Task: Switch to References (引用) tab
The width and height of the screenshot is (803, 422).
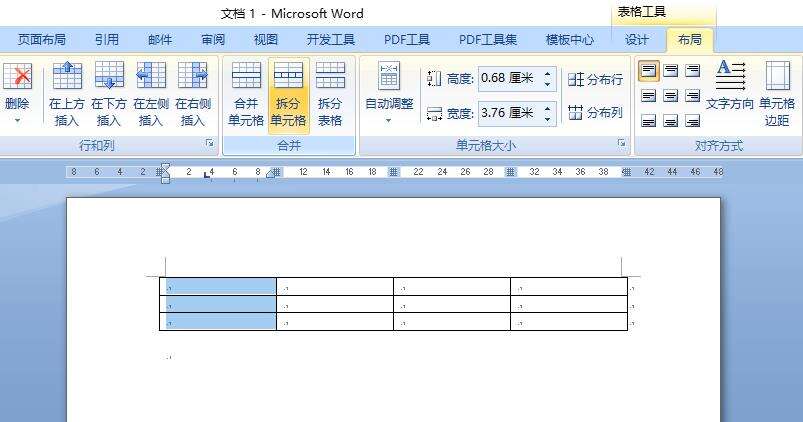Action: 107,39
